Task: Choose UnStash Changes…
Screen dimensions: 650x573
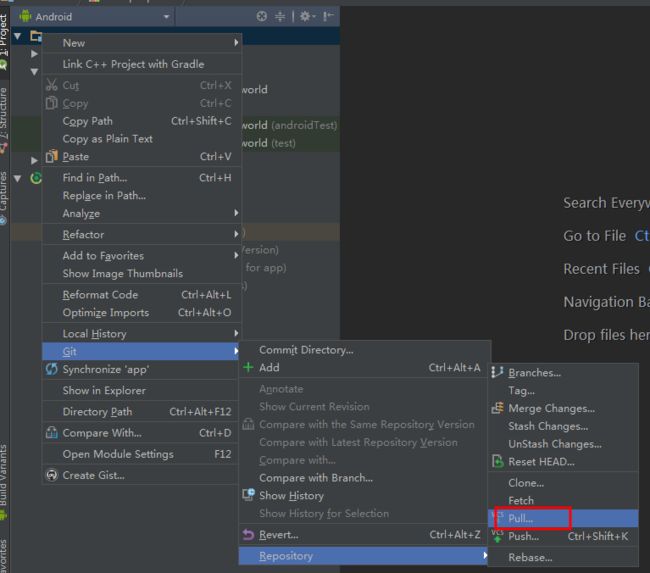Action: [563, 444]
